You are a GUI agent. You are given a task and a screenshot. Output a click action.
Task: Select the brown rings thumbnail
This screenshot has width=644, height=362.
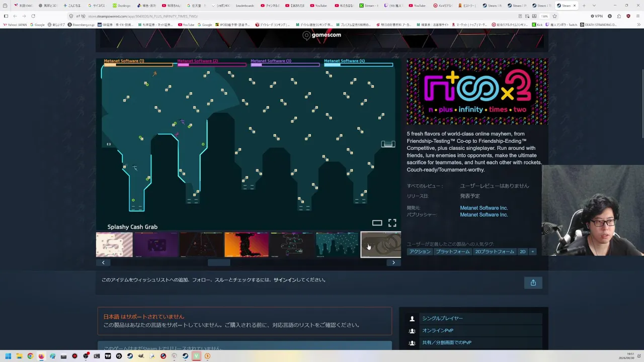(x=381, y=244)
